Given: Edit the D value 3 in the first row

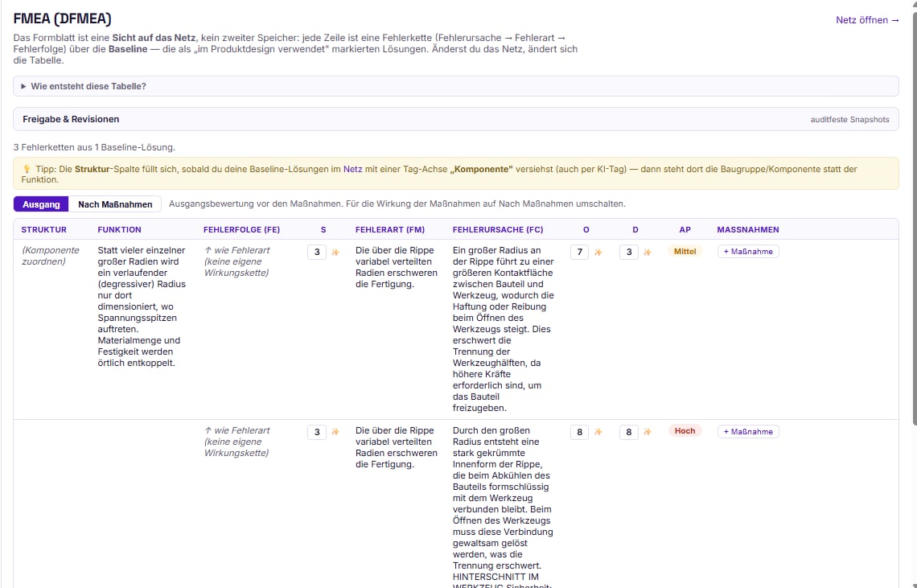Looking at the screenshot, I should 629,252.
